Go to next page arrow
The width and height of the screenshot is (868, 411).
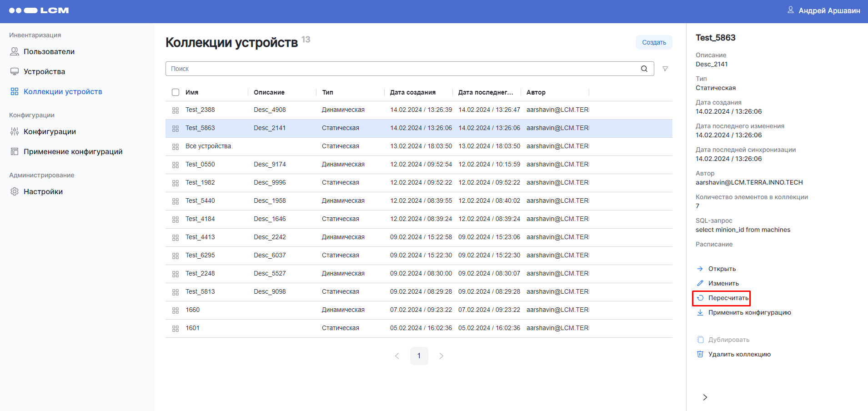click(441, 356)
